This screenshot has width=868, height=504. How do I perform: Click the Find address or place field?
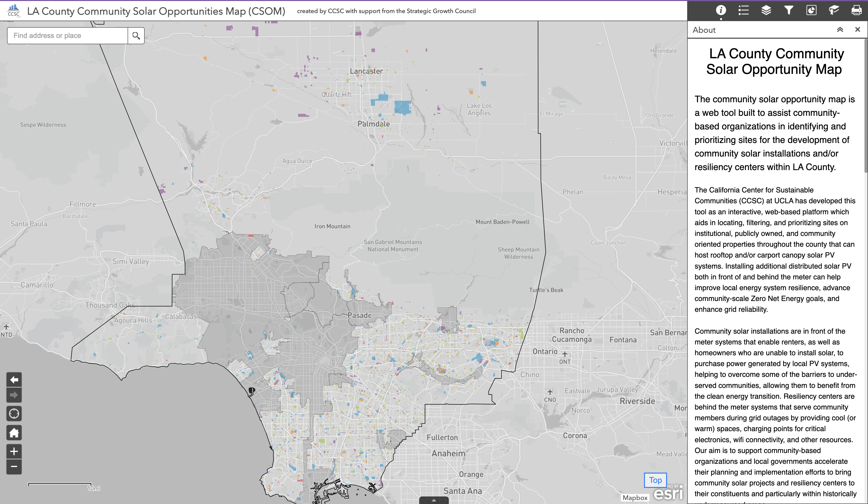click(68, 35)
